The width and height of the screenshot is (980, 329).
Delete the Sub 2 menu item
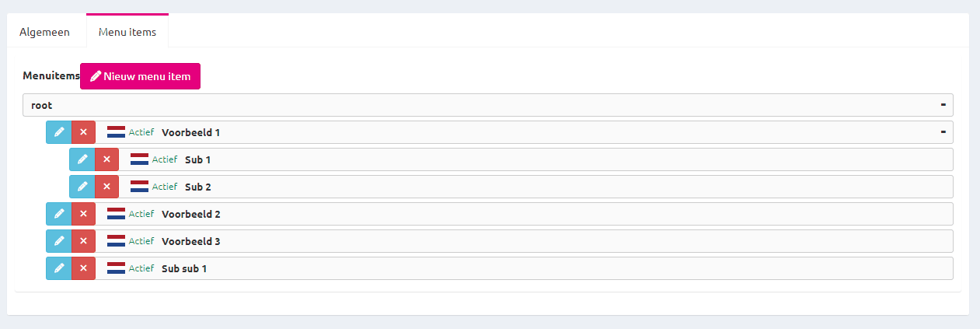pos(106,187)
